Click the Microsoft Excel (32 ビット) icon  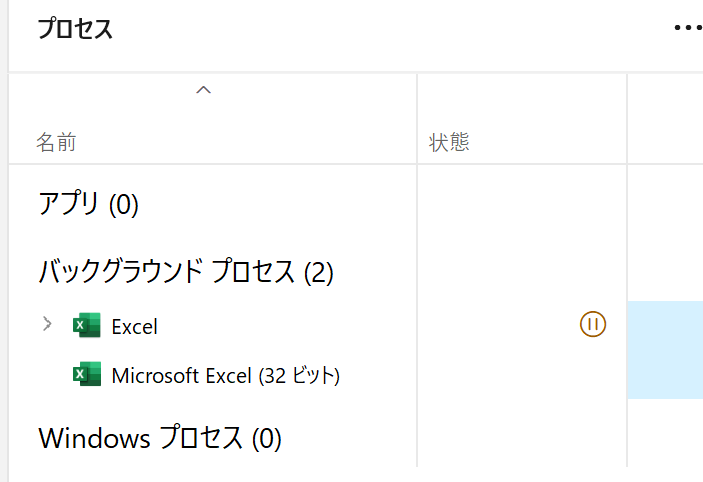[x=87, y=374]
